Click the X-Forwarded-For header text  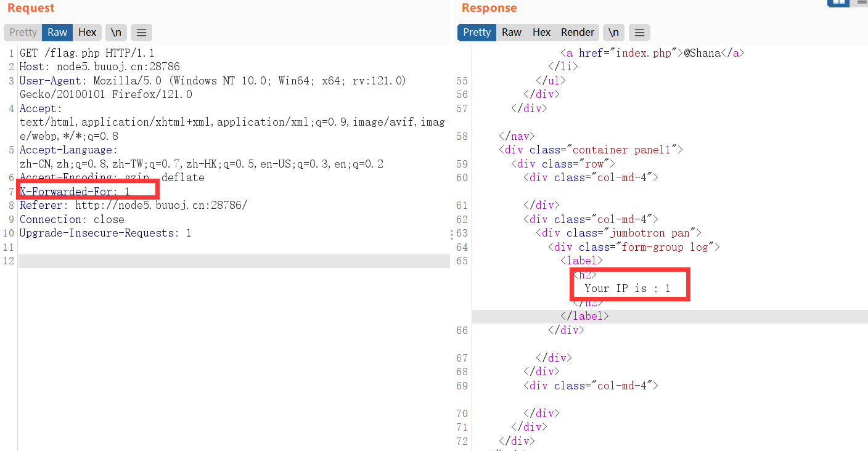tap(75, 192)
